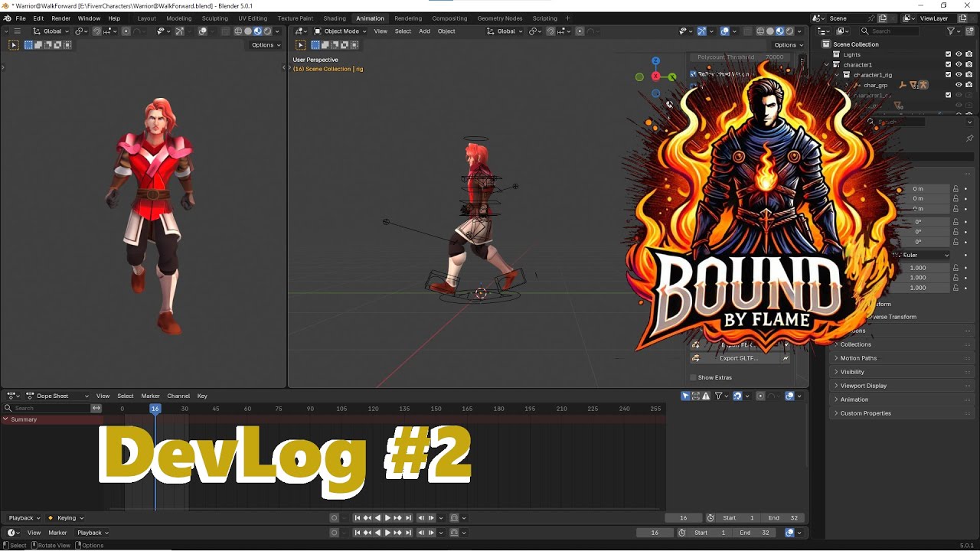Switch to the Shading workspace tab
980x551 pixels.
pos(335,18)
